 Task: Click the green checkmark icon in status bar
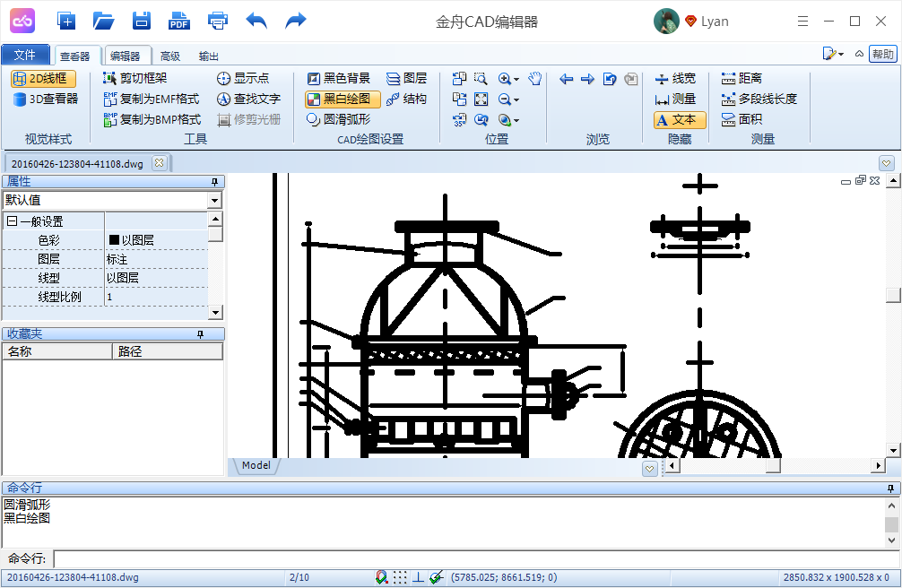tap(437, 577)
